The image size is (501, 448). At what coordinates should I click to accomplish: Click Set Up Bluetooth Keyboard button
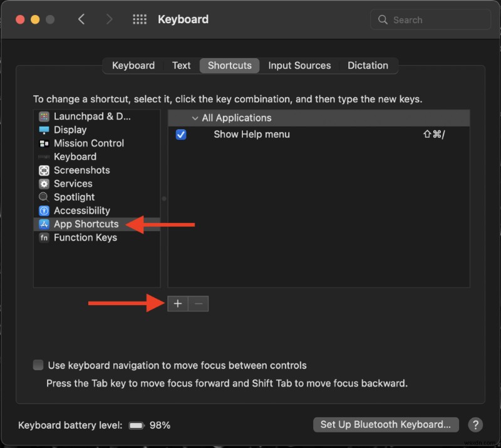tap(386, 424)
